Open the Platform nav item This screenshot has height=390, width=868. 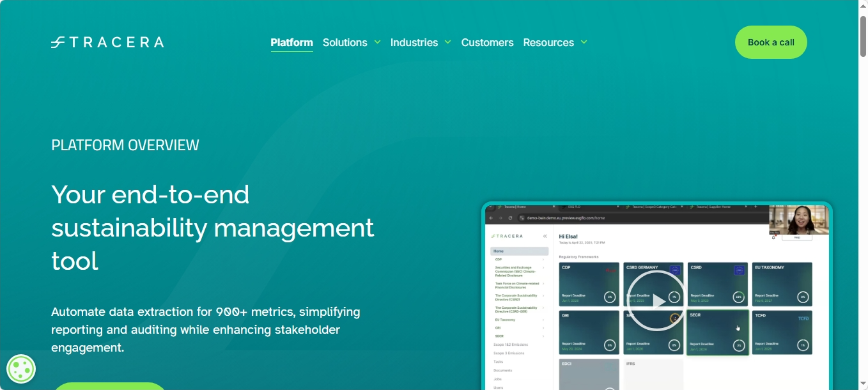(x=291, y=42)
